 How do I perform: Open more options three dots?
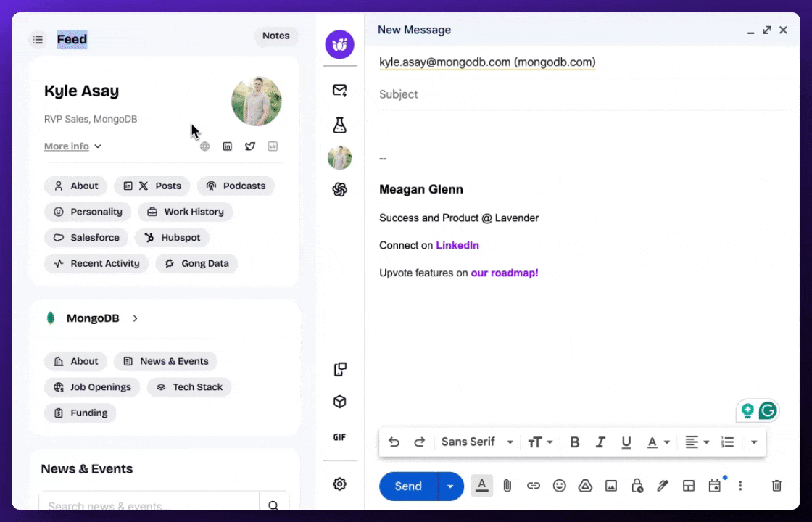(740, 486)
